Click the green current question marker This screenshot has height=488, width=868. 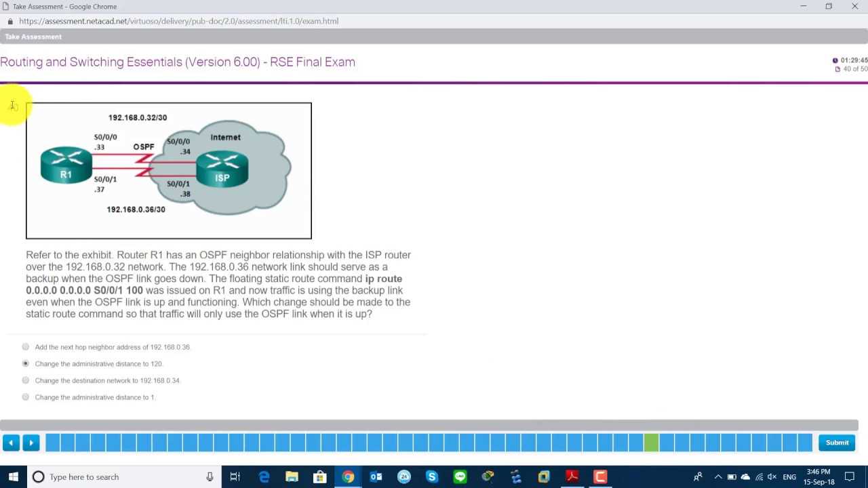[x=651, y=443]
